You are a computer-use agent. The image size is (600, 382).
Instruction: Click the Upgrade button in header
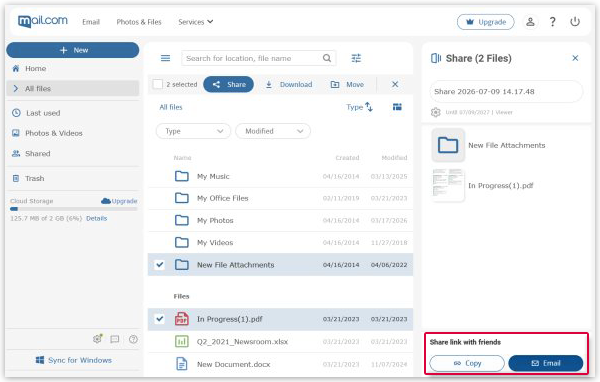click(486, 22)
